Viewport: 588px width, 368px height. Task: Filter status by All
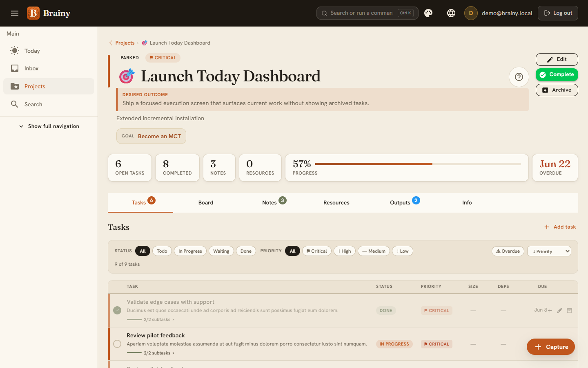(143, 251)
